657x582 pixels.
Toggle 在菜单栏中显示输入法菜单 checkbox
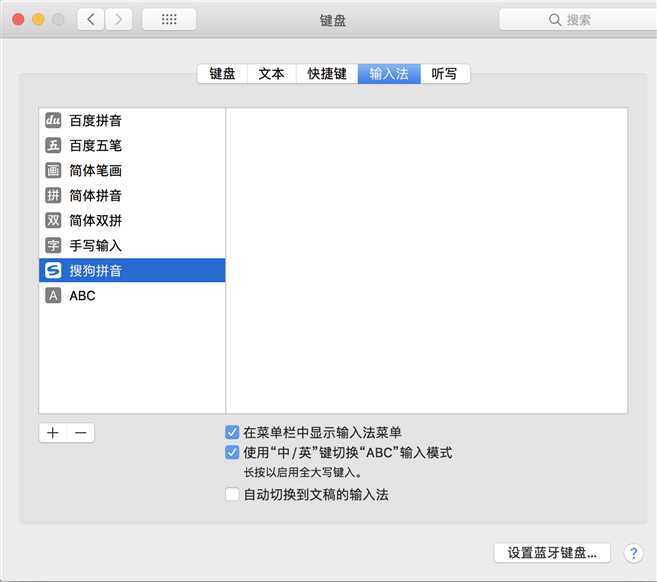click(232, 432)
